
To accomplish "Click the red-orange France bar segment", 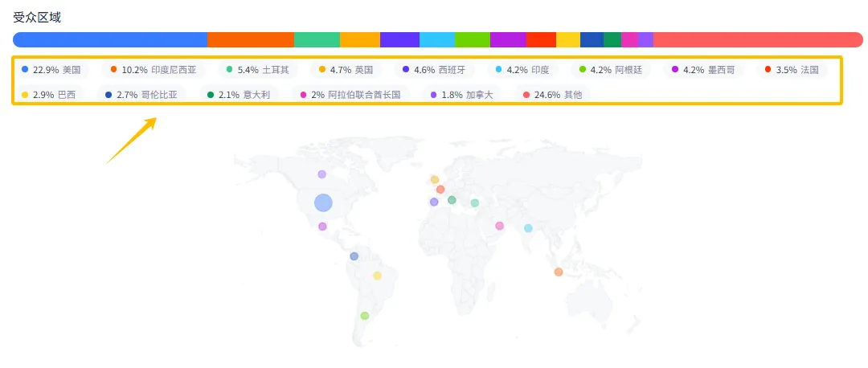I will (541, 40).
